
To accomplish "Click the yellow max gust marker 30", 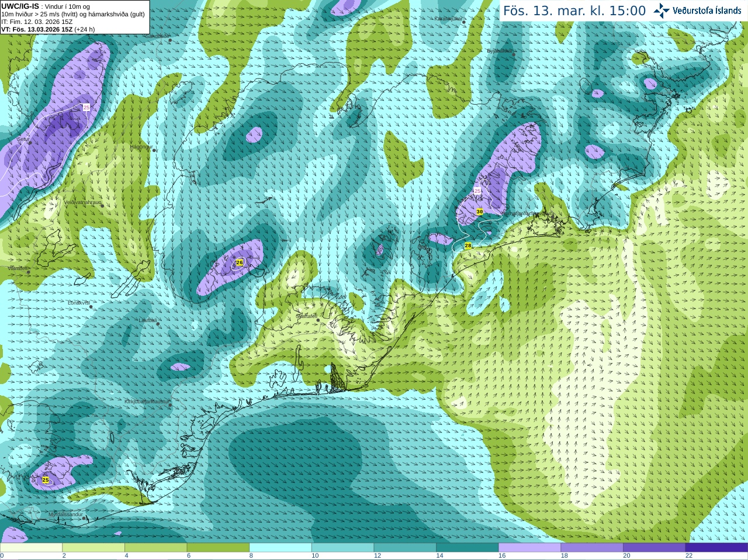I will pos(480,212).
